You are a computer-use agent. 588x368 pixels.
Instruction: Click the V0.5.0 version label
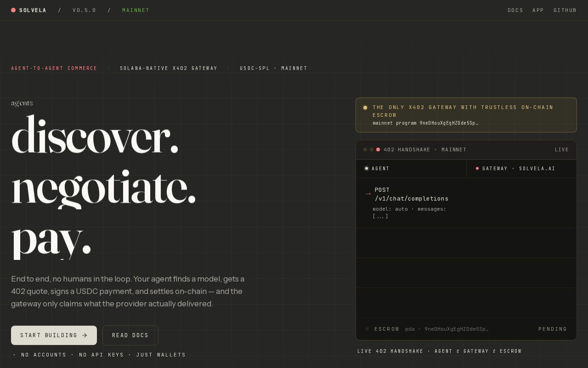(x=85, y=10)
